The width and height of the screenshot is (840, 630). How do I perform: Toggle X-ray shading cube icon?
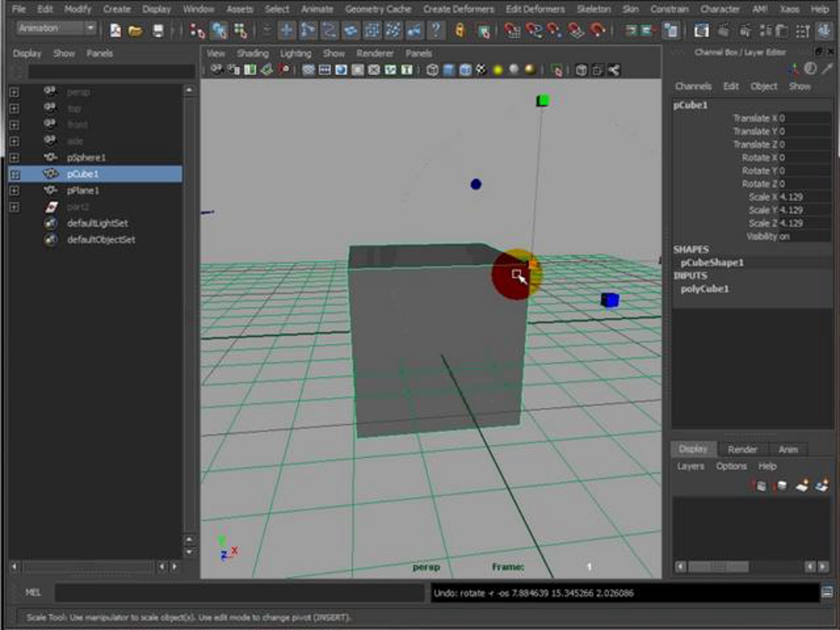tap(581, 70)
